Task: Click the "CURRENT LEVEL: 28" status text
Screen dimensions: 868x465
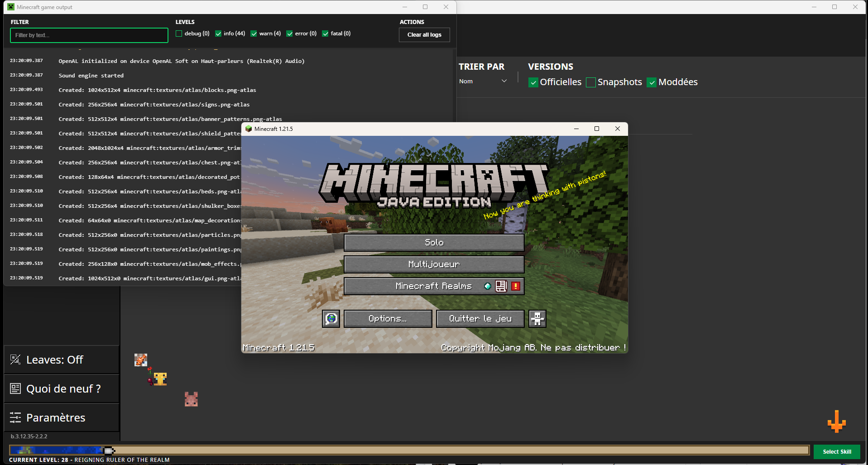Action: (x=38, y=460)
